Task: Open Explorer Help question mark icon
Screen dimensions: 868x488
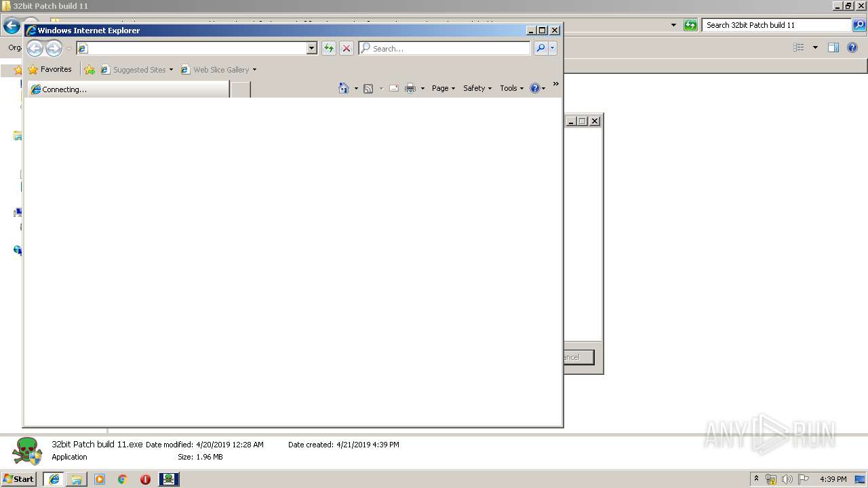Action: coord(853,47)
